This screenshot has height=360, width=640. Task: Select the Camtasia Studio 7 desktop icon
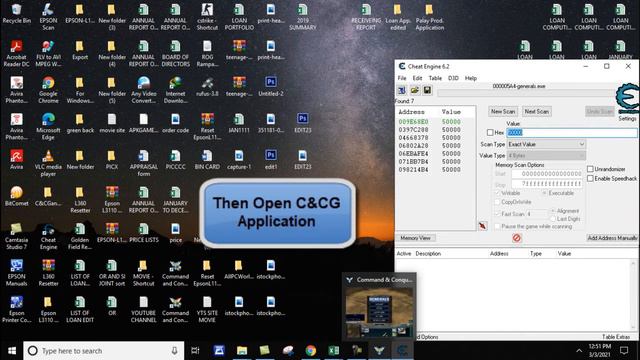(x=16, y=236)
